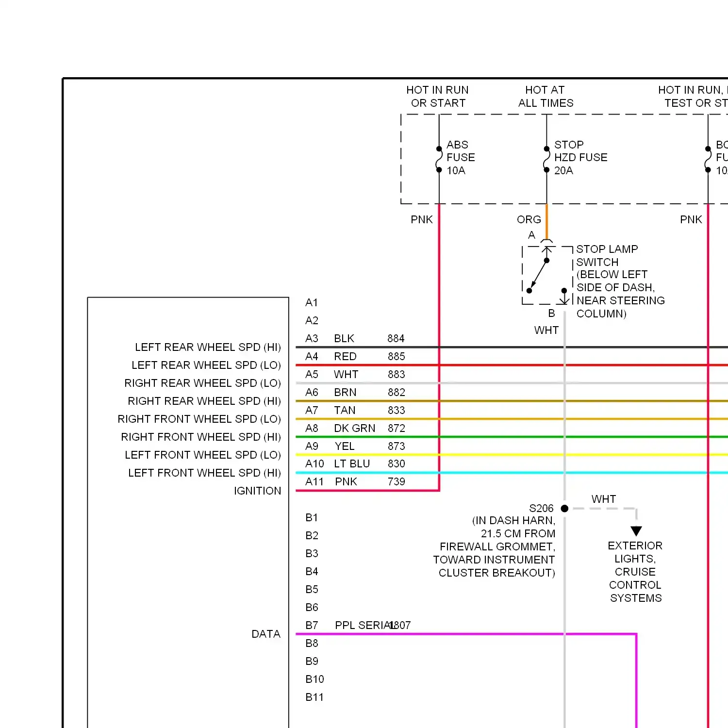Viewport: 728px width, 728px height.
Task: Click circuit number 873
Action: 396,447
